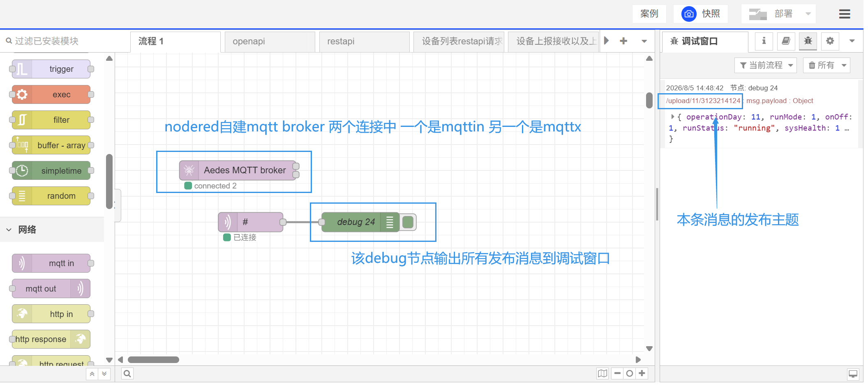Open the 当前流程 filter dropdown
This screenshot has width=868, height=386.
[766, 65]
